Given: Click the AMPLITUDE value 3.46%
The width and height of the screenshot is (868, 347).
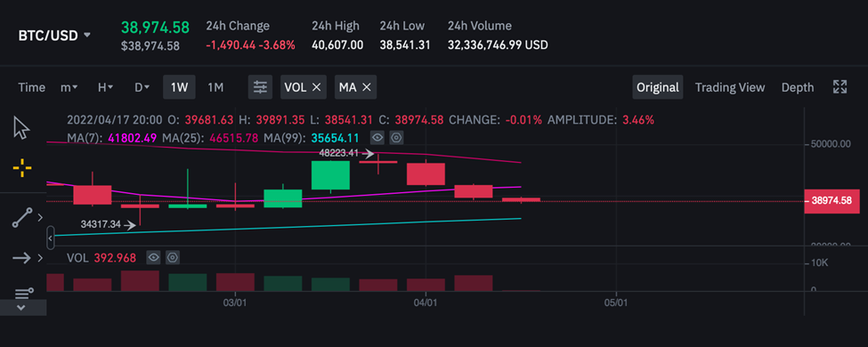Looking at the screenshot, I should pyautogui.click(x=637, y=119).
